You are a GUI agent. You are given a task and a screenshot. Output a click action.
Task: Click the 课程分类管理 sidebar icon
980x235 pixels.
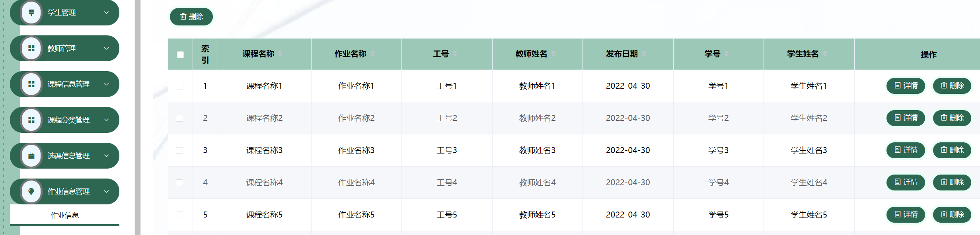click(31, 120)
